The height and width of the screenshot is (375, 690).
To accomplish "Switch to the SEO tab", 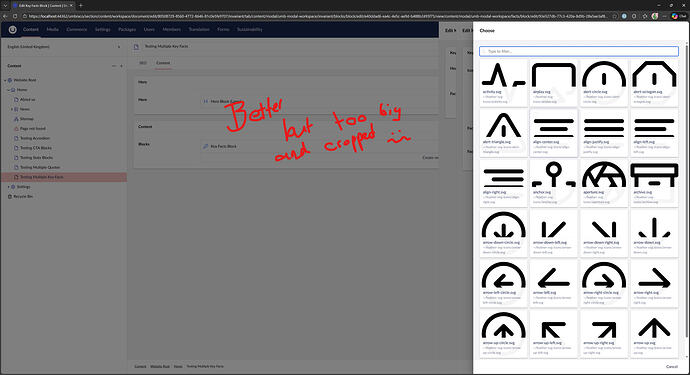I will [143, 63].
